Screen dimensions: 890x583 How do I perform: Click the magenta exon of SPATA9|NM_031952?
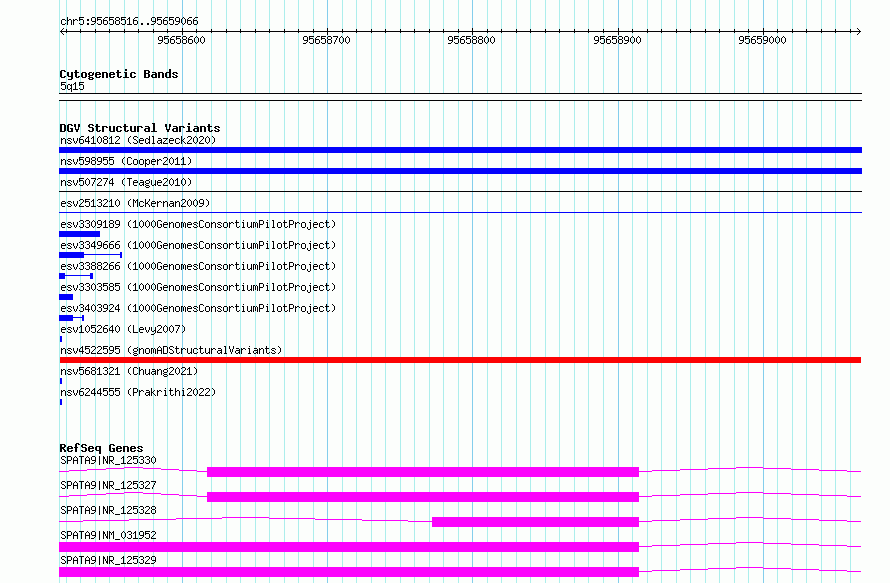pos(349,547)
